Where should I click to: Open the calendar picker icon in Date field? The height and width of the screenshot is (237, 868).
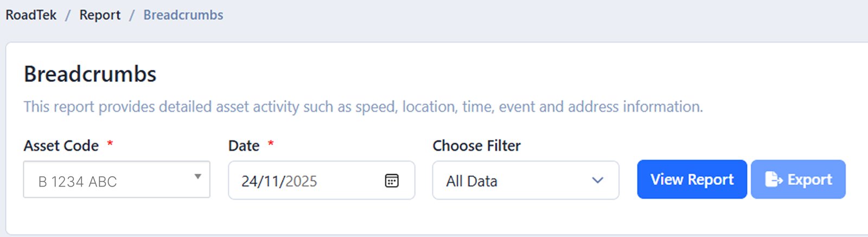click(392, 181)
